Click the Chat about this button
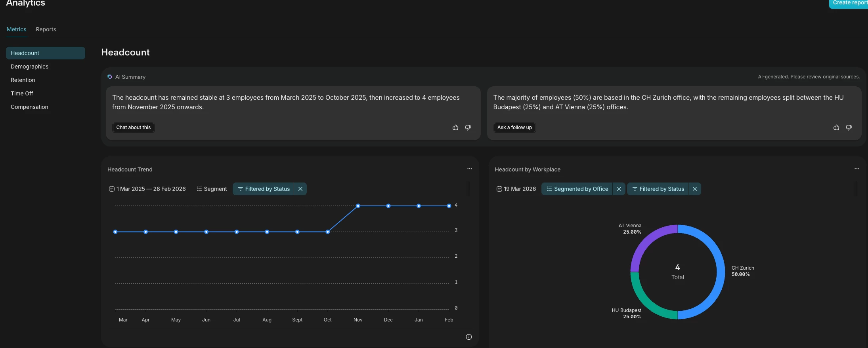This screenshot has width=868, height=348. click(134, 127)
